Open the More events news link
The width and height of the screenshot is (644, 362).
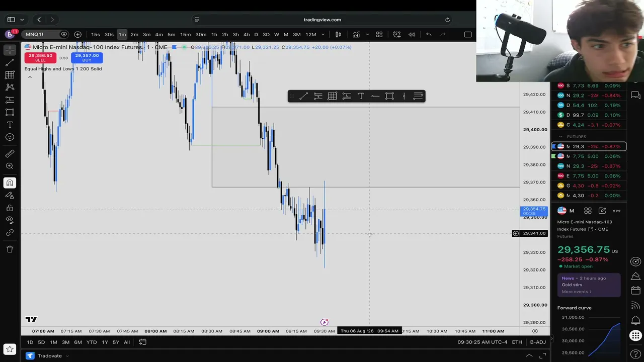click(x=577, y=292)
